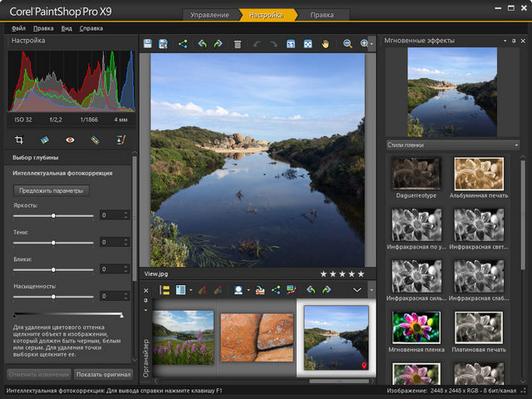Open the Файл menu
532x399 pixels.
tap(18, 28)
